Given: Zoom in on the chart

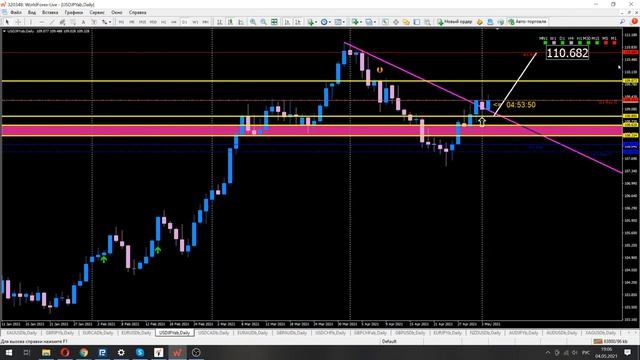Looking at the screenshot, I should 253,22.
